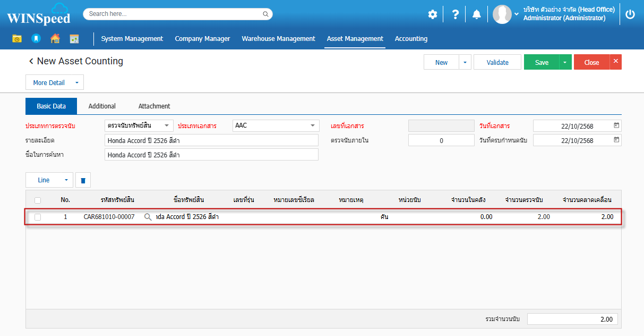The height and width of the screenshot is (336, 644).
Task: Delete line with the trash icon
Action: 83,180
